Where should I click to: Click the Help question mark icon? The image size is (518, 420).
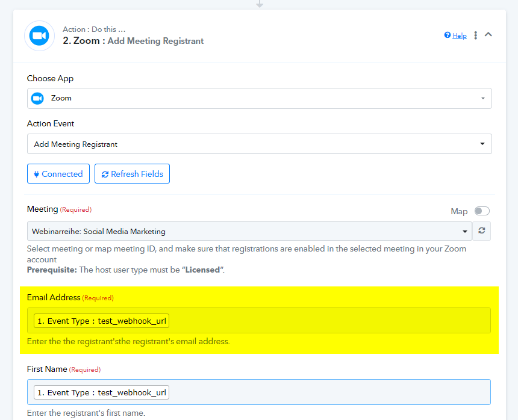click(448, 35)
